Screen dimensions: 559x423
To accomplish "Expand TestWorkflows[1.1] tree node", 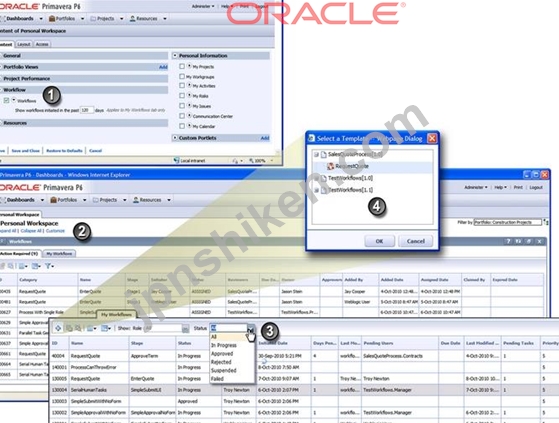I will point(316,190).
